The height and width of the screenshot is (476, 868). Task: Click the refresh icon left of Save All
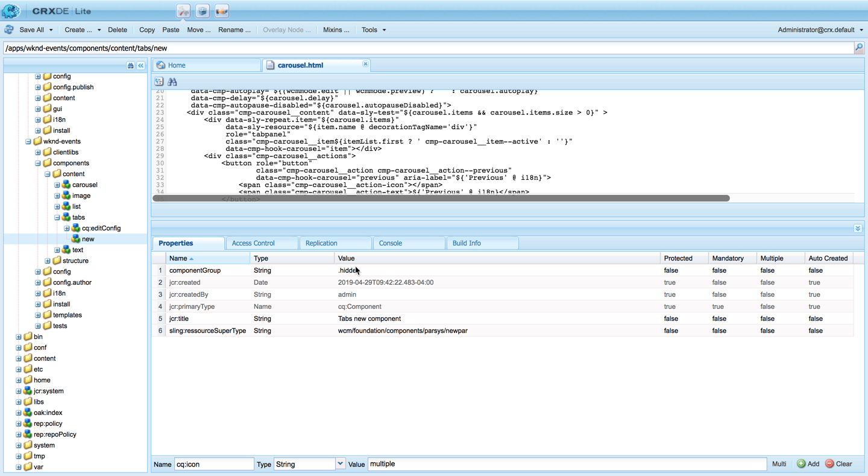pos(9,30)
